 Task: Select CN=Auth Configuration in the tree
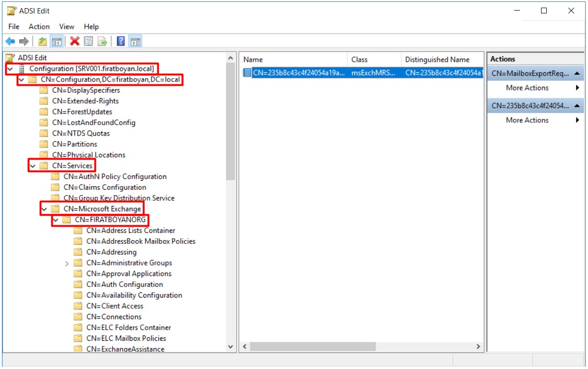pos(125,285)
